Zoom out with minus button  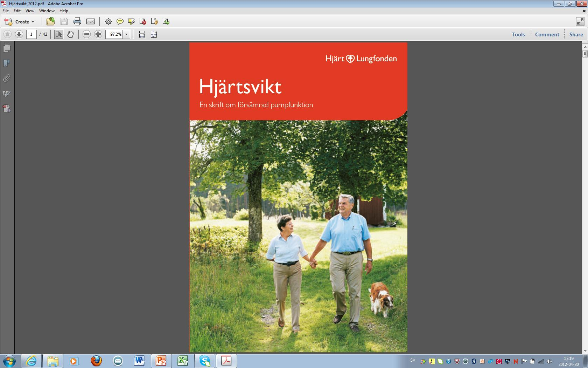click(87, 34)
